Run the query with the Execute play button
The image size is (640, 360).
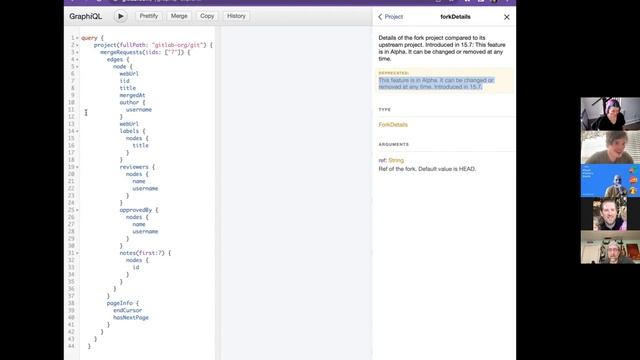120,16
